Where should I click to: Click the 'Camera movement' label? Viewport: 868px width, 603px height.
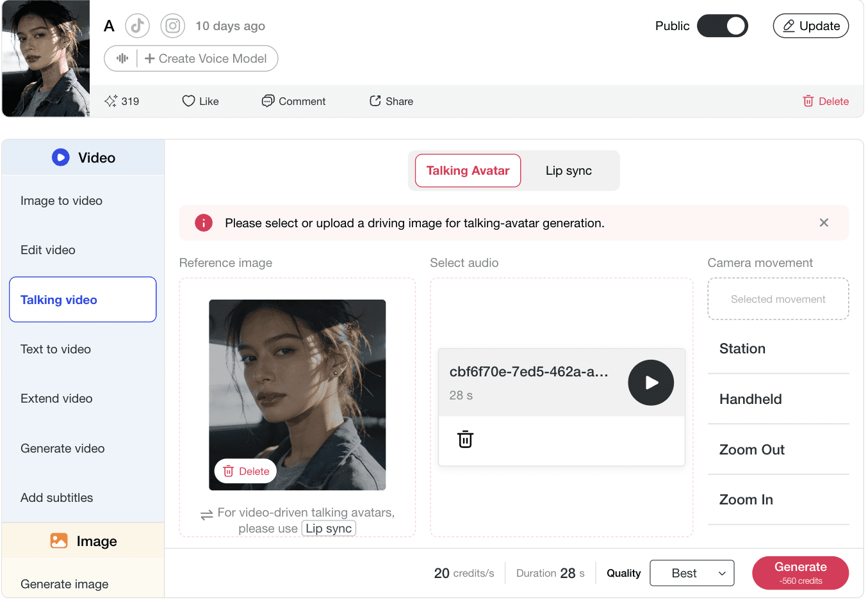(760, 263)
